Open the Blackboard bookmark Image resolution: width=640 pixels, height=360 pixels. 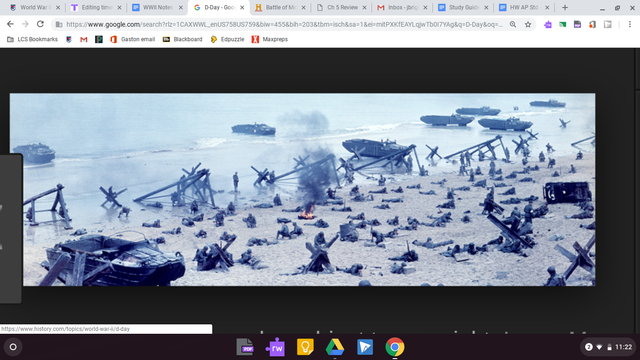pyautogui.click(x=182, y=39)
